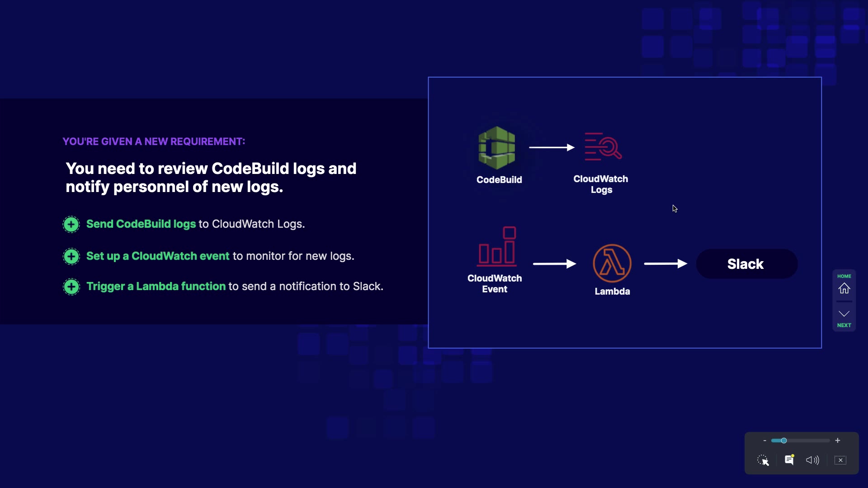Click the dotted box X dismiss icon

(840, 460)
